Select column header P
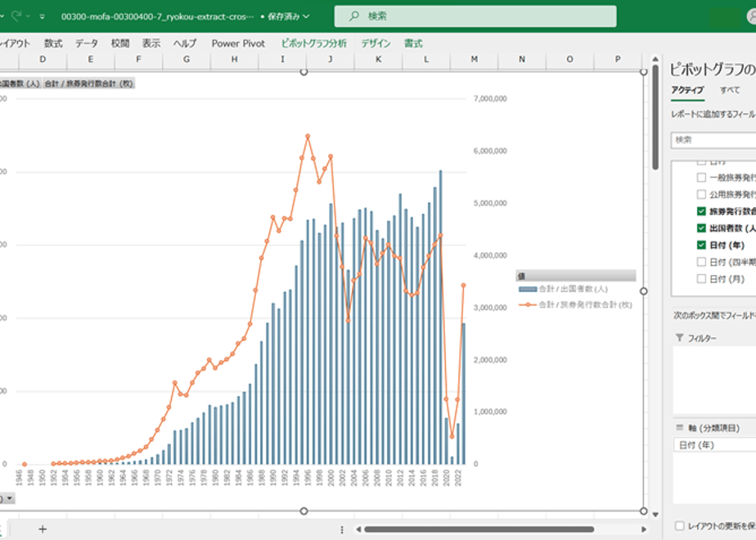Image resolution: width=756 pixels, height=540 pixels. tap(618, 59)
